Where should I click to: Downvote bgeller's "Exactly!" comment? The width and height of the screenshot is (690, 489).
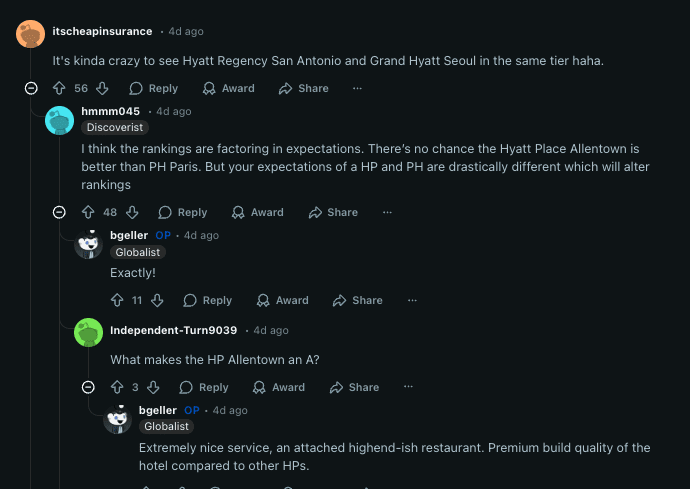pos(157,300)
